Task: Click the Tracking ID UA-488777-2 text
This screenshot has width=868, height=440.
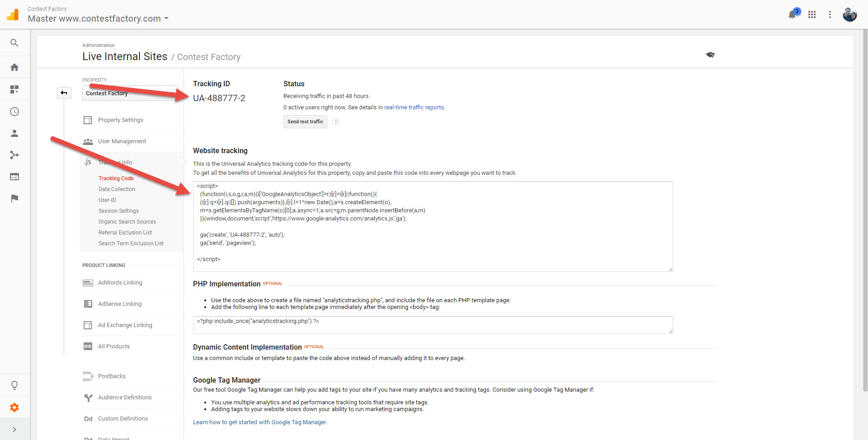Action: coord(219,98)
